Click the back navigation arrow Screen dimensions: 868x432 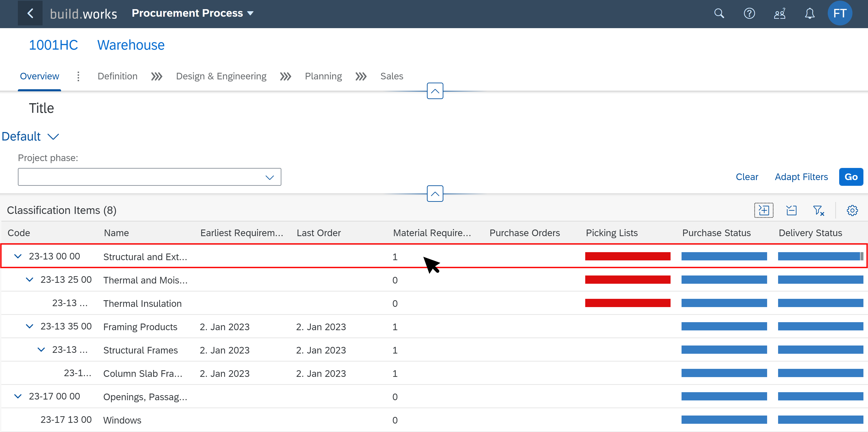[30, 13]
